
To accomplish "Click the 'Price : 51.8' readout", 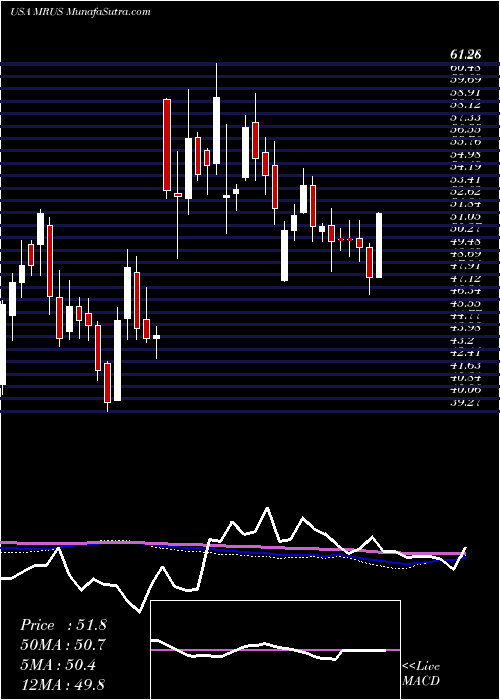I will 63,625.
